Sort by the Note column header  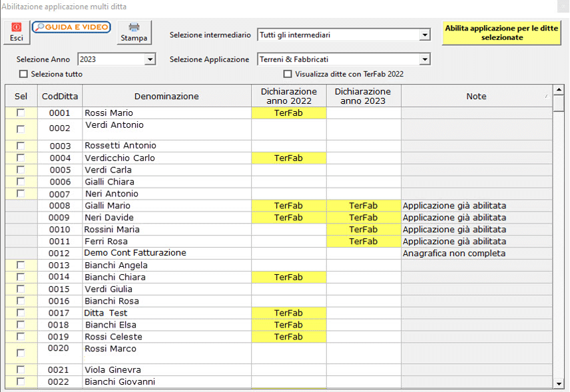tap(476, 97)
